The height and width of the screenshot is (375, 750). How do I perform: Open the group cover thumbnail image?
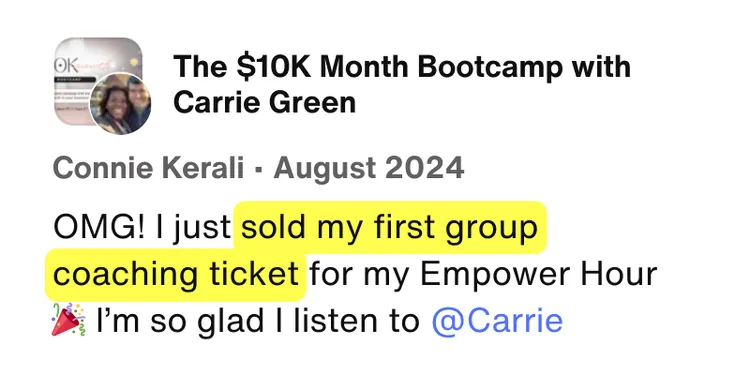coord(98,80)
